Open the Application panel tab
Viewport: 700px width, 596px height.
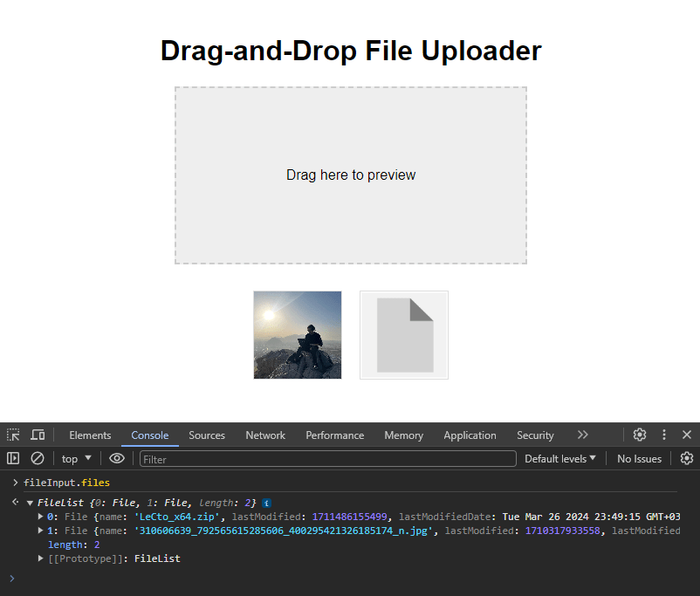click(470, 434)
